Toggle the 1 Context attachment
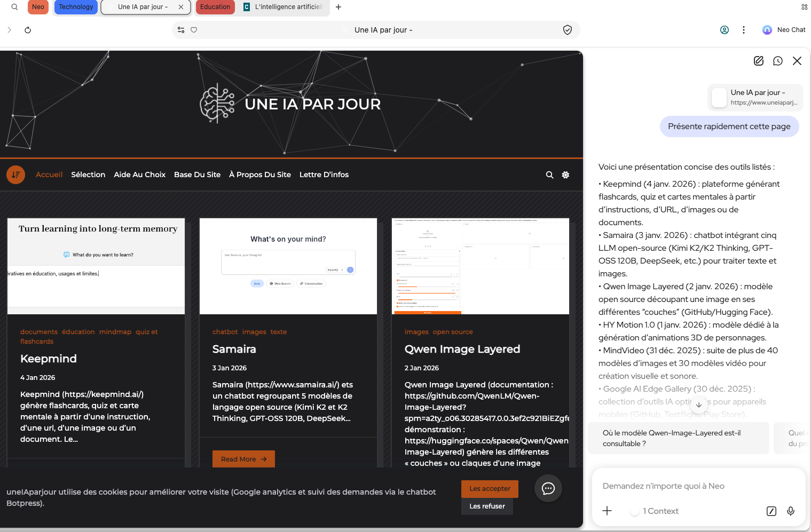The height and width of the screenshot is (532, 811). click(x=655, y=511)
